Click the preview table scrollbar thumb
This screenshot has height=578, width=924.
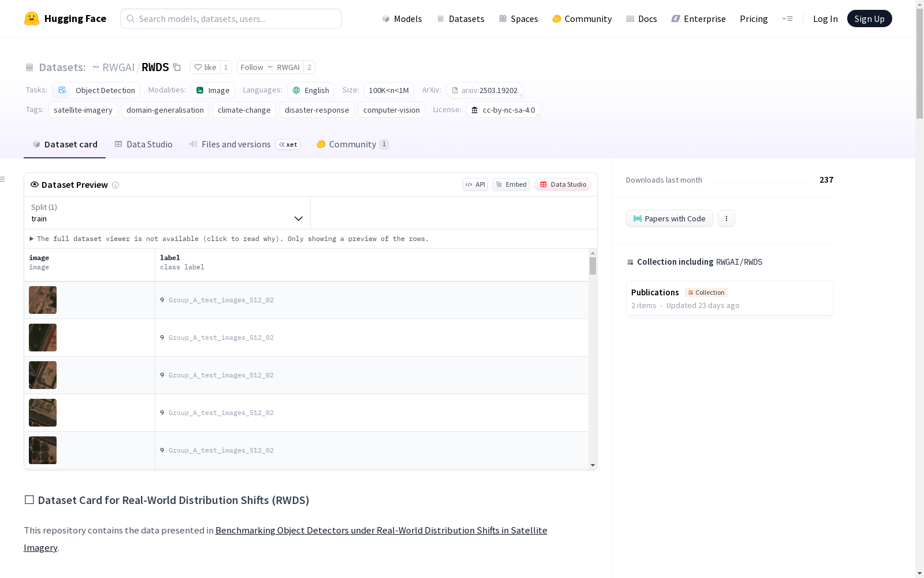click(x=593, y=266)
